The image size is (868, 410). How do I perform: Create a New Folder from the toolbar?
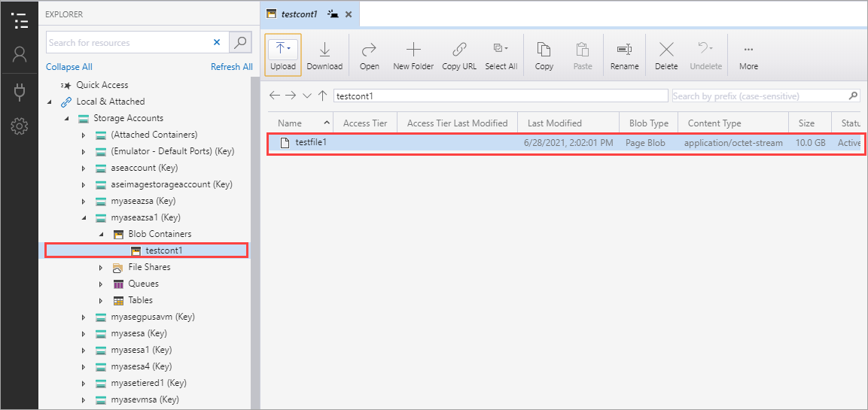[x=413, y=55]
